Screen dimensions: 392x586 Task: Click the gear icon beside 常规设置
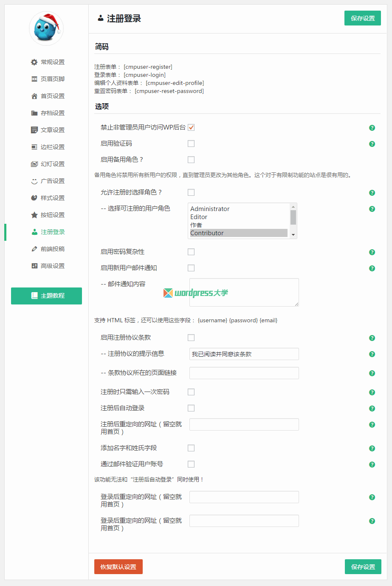34,62
